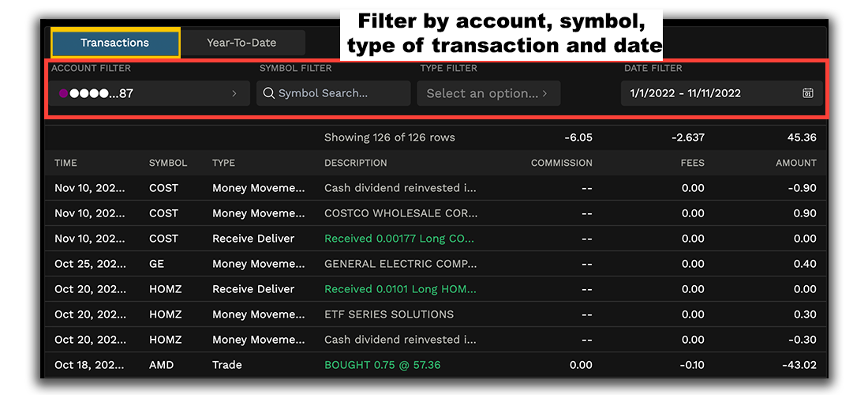Open 'Received 0.0101 Long HOM...' description
Image resolution: width=868 pixels, height=395 pixels.
[400, 289]
